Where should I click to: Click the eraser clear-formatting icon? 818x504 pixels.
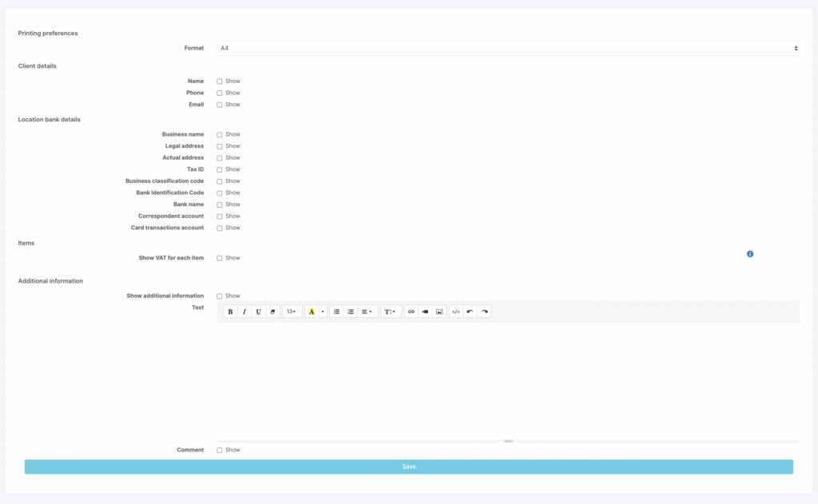(x=272, y=312)
